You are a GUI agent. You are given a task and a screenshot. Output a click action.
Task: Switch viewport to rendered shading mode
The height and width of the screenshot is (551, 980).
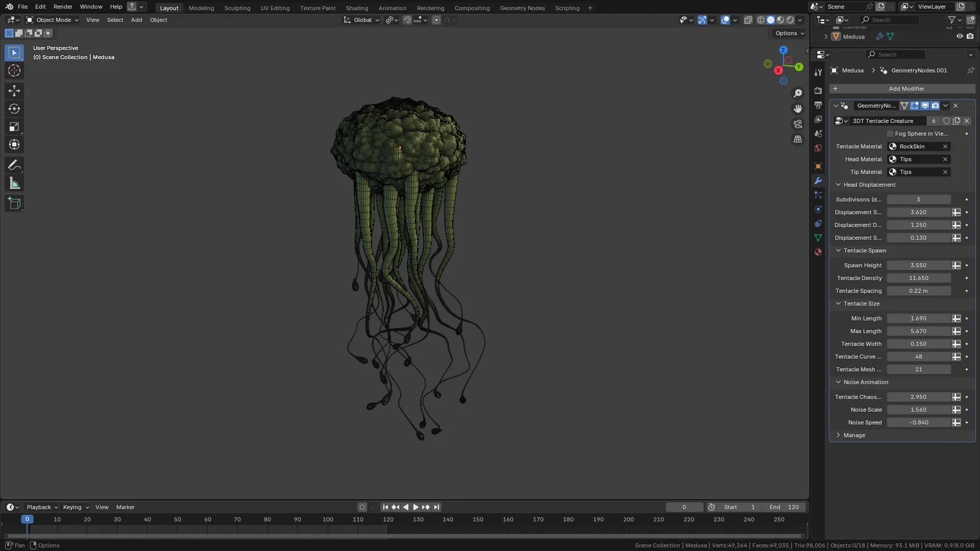coord(790,20)
